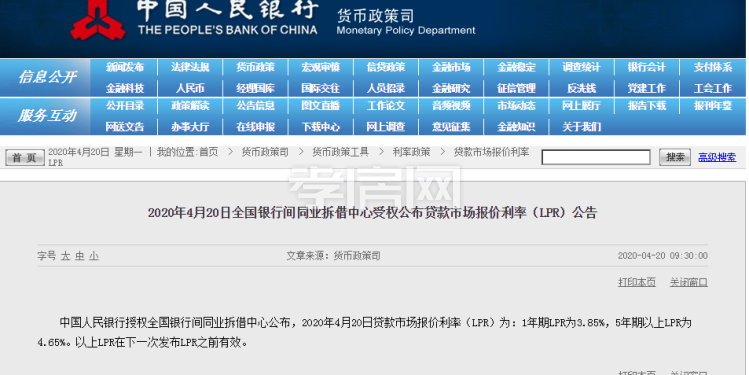Viewport: 749px width, 375px height.
Task: Select the 意见征集 menu item
Action: (x=451, y=127)
